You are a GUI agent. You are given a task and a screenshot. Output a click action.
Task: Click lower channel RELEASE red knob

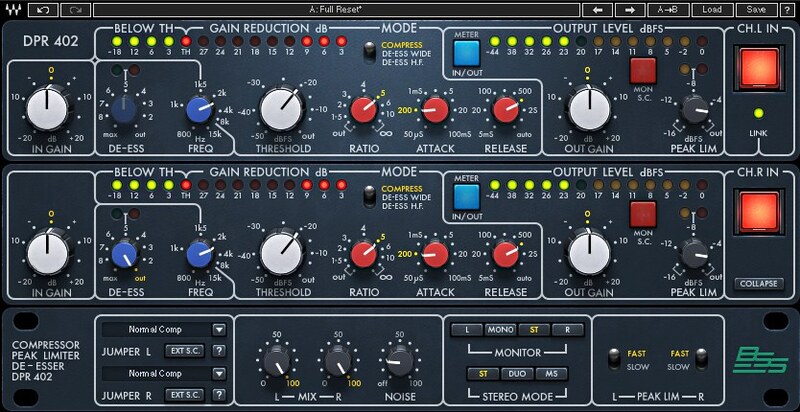[506, 253]
